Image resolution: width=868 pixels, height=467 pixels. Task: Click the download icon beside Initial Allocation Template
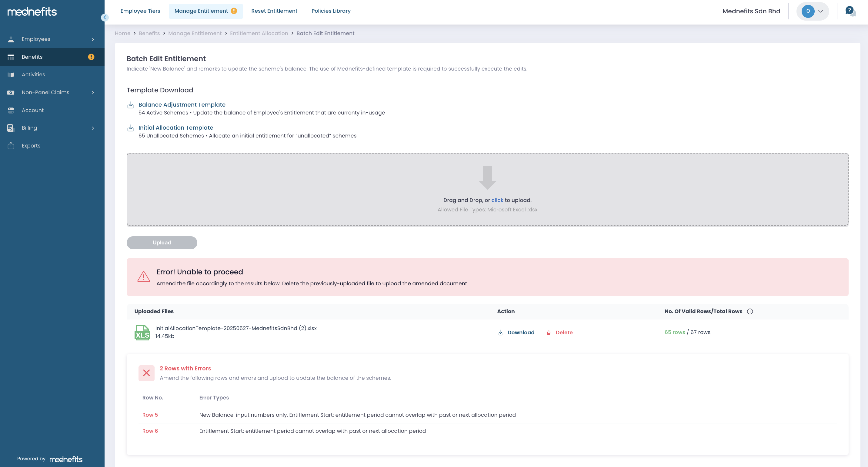pos(131,128)
